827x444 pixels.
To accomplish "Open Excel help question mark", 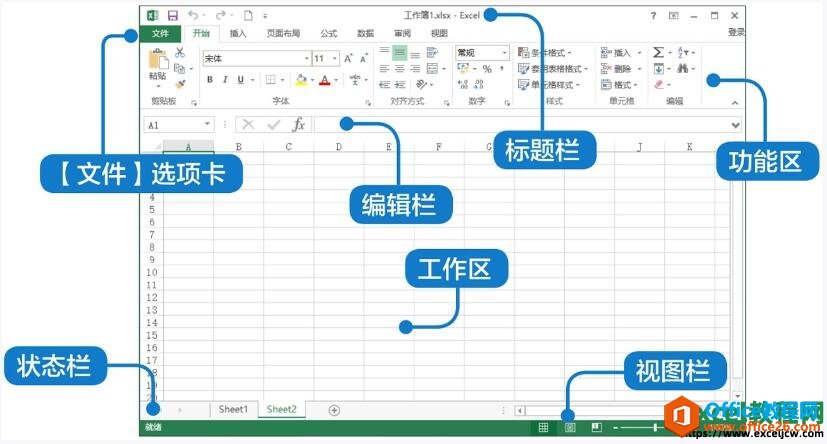I will click(653, 16).
